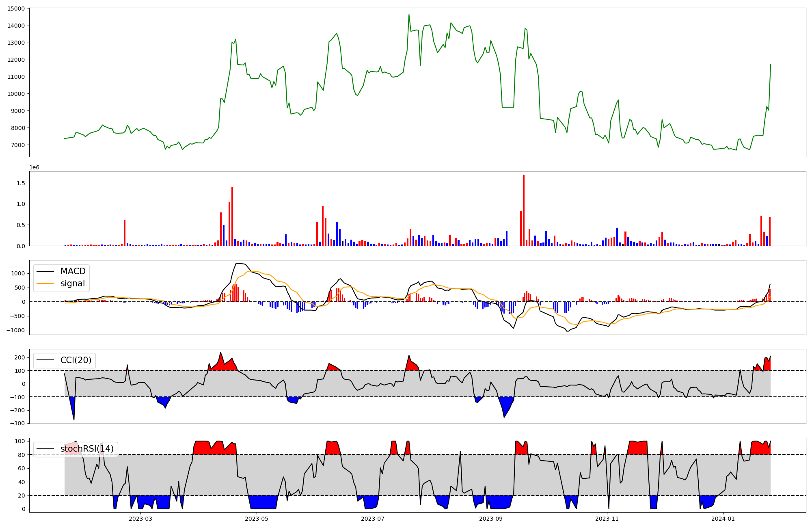Viewport: 812px width, 528px height.
Task: Click the orange signal legend line
Action: point(45,284)
